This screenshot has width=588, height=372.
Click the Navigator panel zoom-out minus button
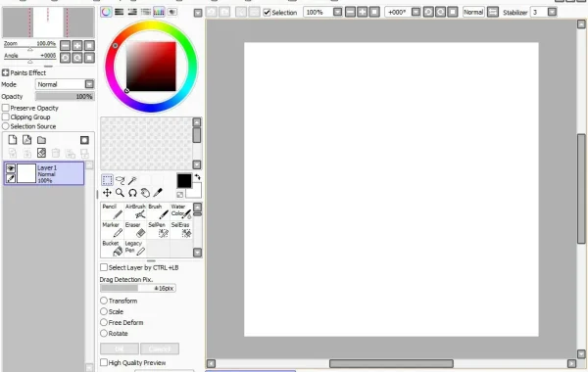pyautogui.click(x=66, y=46)
